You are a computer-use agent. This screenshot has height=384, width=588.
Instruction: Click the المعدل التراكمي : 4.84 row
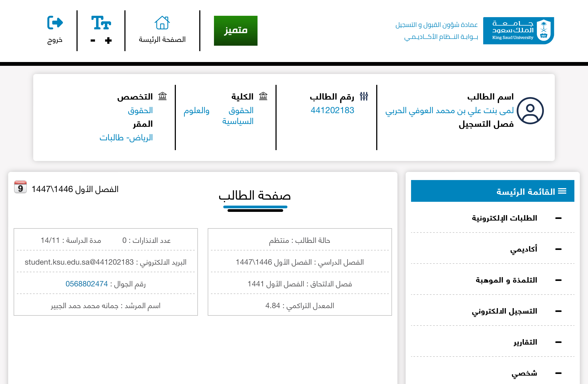click(x=300, y=306)
